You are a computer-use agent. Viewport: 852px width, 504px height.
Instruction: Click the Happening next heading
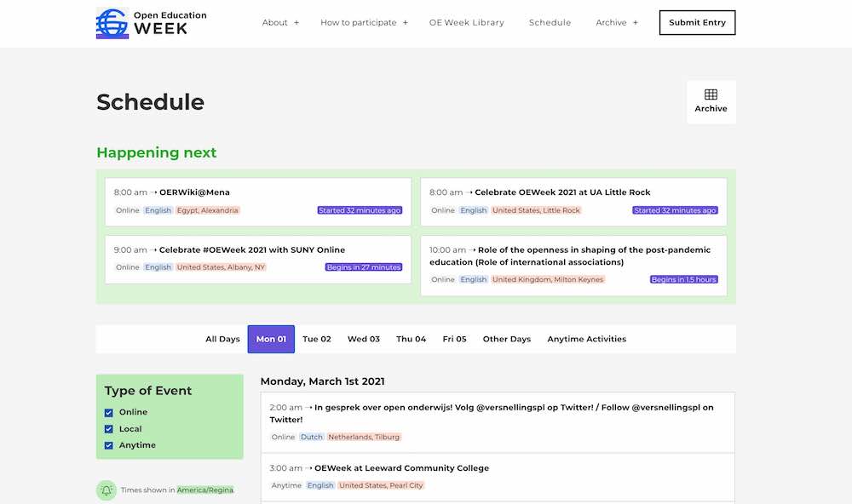coord(157,152)
